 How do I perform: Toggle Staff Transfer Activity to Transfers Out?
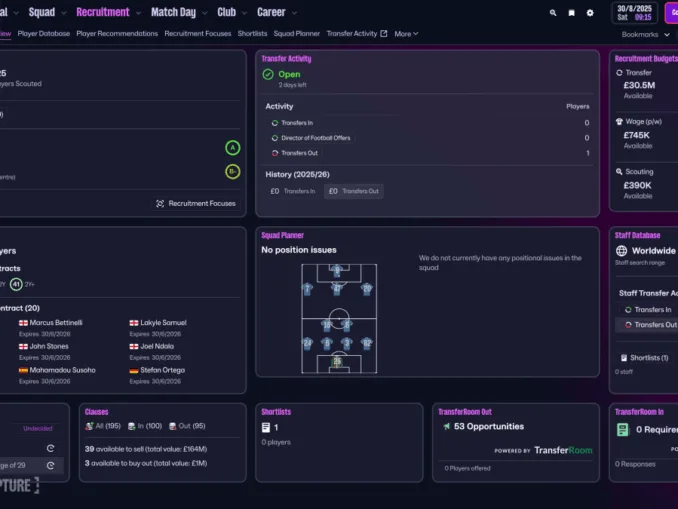pyautogui.click(x=650, y=325)
